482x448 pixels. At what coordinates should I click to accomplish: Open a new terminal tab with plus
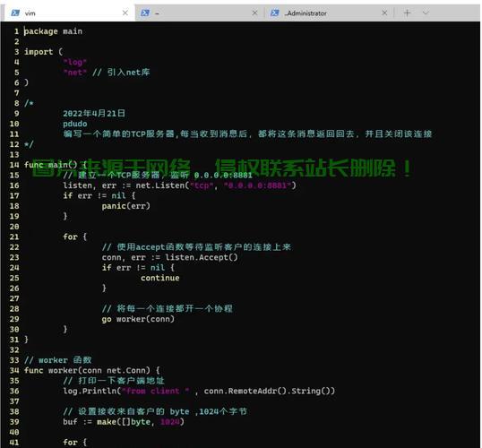tap(407, 13)
